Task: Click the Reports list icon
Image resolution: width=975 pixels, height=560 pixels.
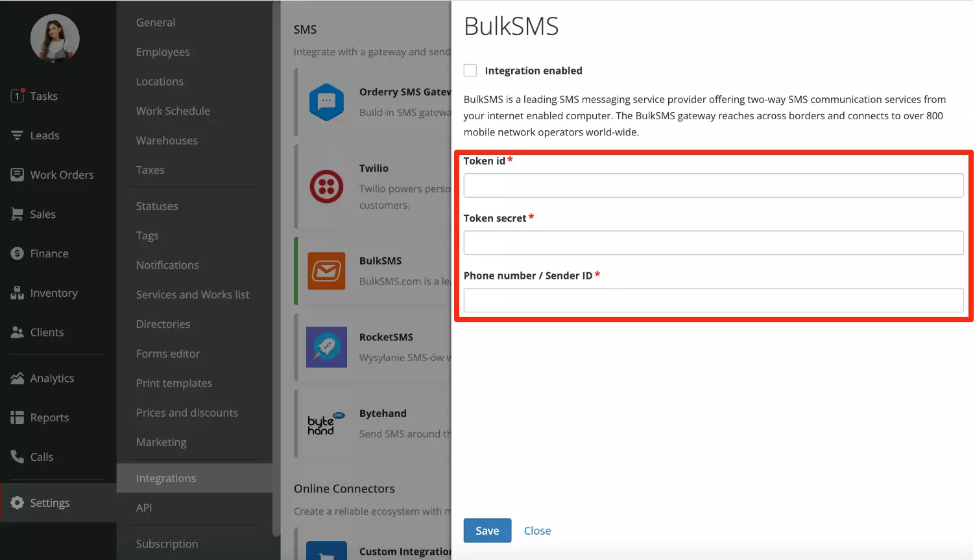Action: pos(18,418)
